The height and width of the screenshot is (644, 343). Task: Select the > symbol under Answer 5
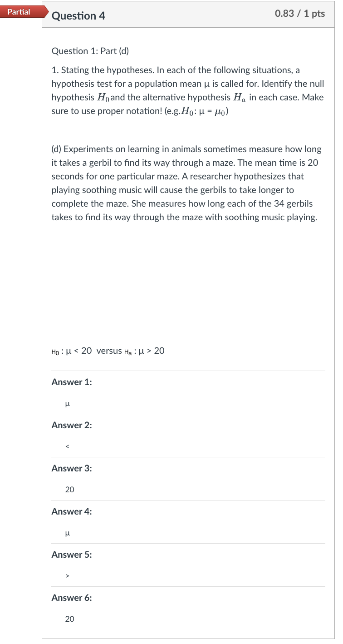[67, 575]
